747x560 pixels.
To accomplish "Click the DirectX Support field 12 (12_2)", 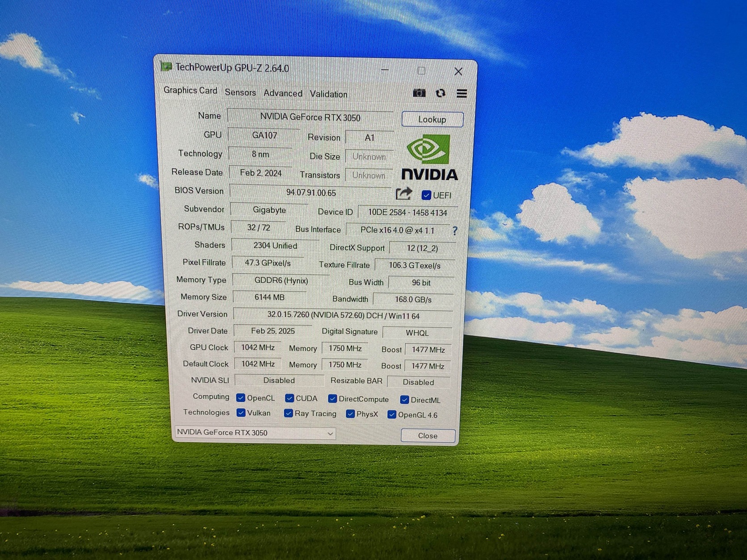I will (423, 248).
